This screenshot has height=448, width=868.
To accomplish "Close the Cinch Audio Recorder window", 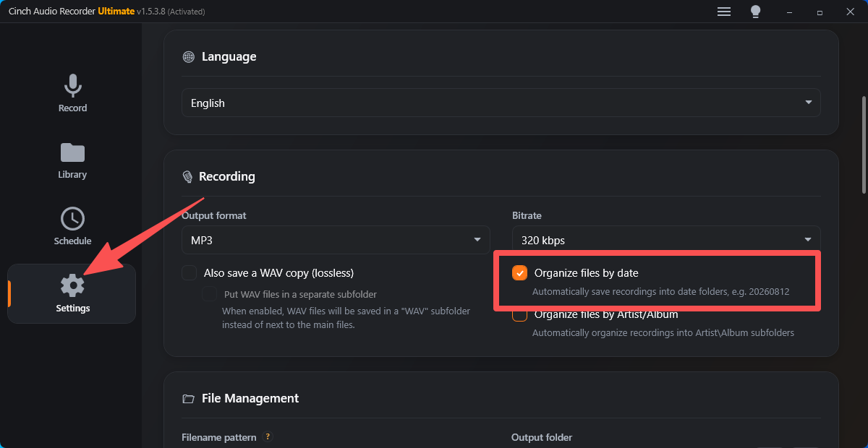I will 851,12.
